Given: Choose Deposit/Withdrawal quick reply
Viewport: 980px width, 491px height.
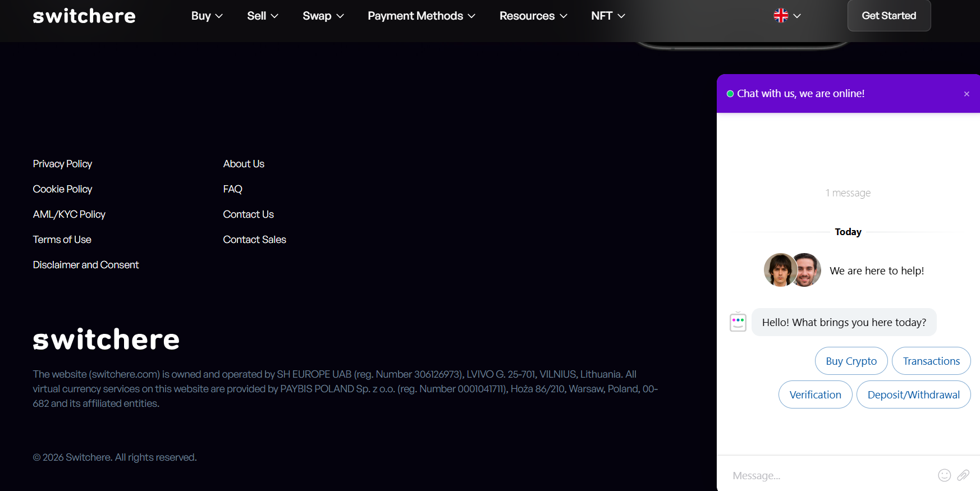Looking at the screenshot, I should [913, 394].
